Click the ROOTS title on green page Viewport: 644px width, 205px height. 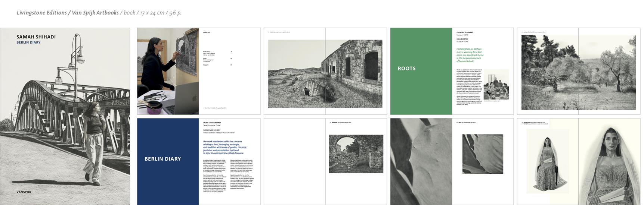tap(407, 68)
